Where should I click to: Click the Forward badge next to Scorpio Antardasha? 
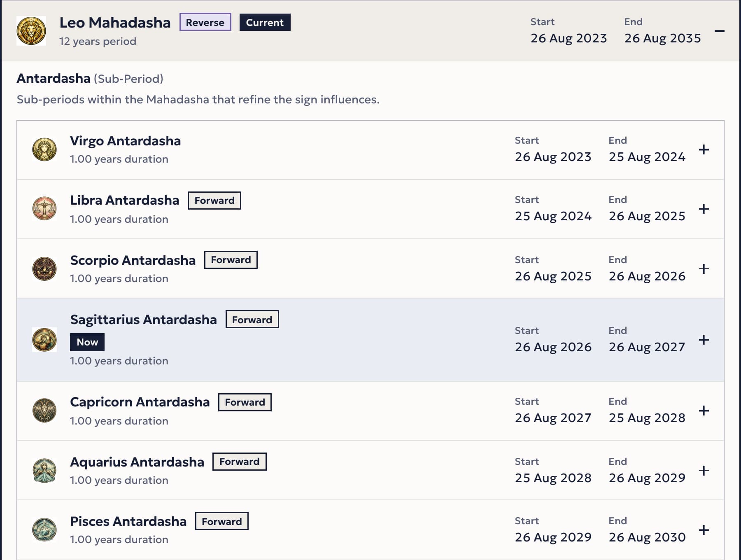[x=231, y=260]
